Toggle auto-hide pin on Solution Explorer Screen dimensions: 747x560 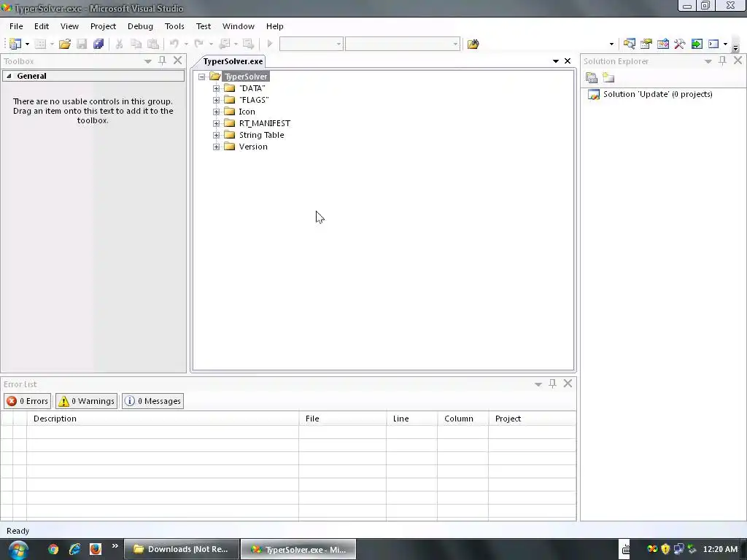pyautogui.click(x=723, y=61)
